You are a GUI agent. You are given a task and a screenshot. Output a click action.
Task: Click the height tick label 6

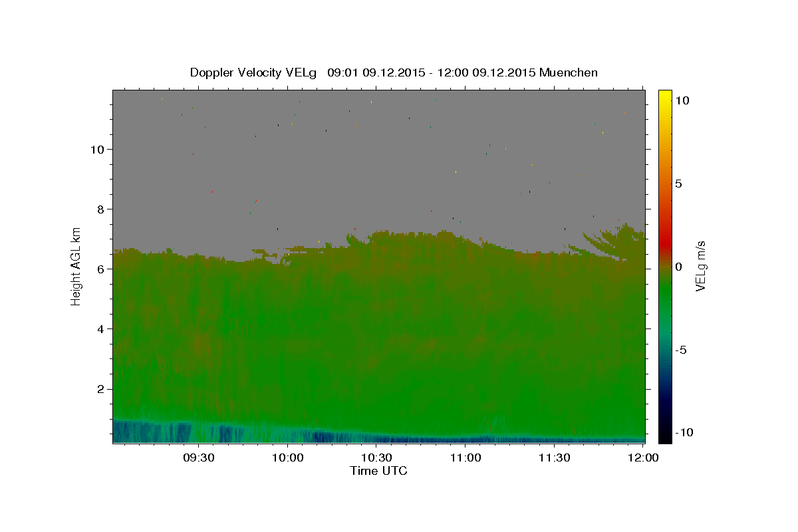click(101, 269)
